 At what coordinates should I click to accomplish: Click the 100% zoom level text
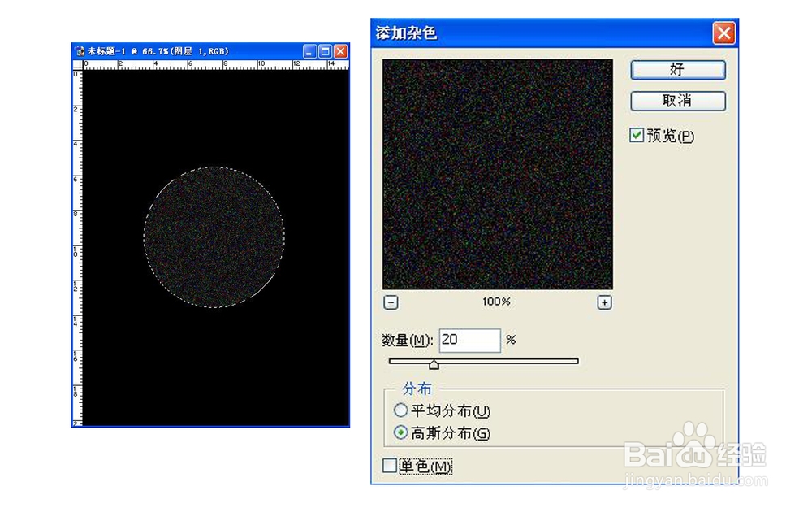pos(496,302)
